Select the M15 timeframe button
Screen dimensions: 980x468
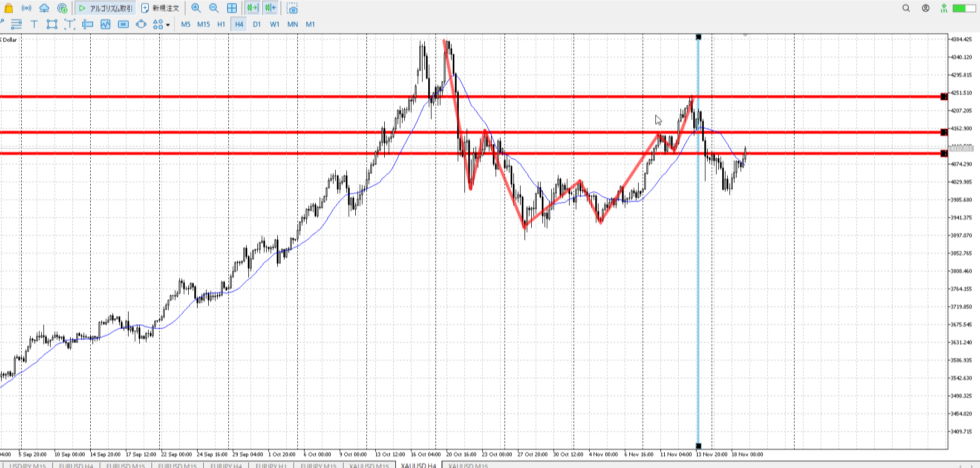tap(203, 24)
